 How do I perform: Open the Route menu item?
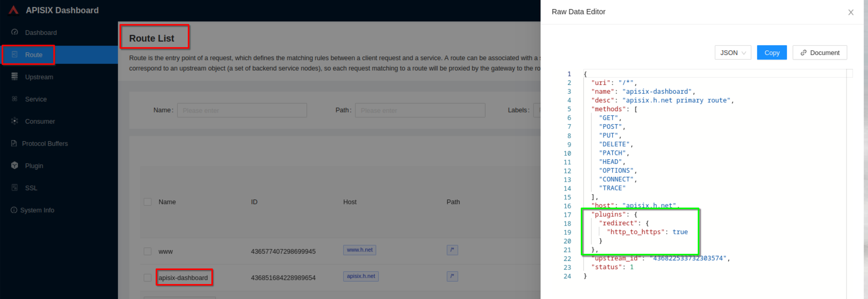(x=34, y=55)
